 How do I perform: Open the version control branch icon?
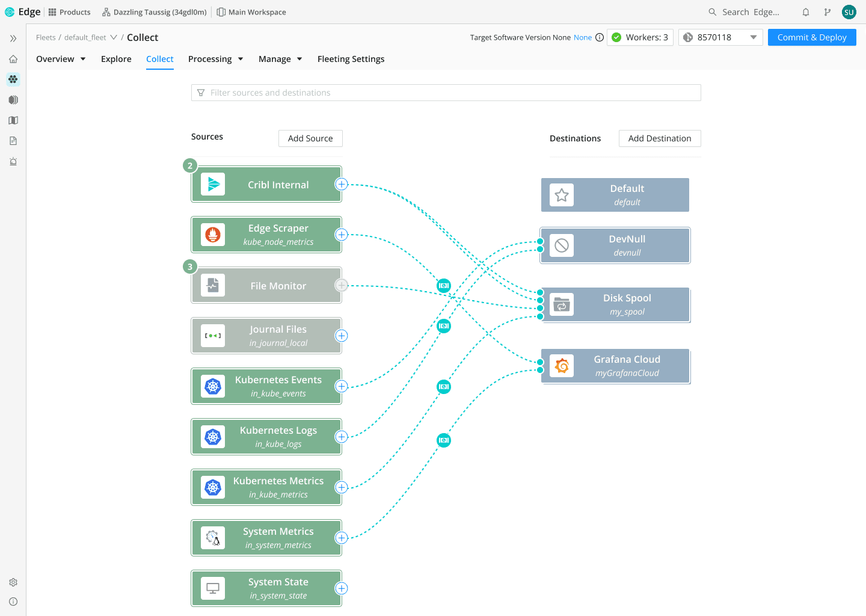pos(828,12)
